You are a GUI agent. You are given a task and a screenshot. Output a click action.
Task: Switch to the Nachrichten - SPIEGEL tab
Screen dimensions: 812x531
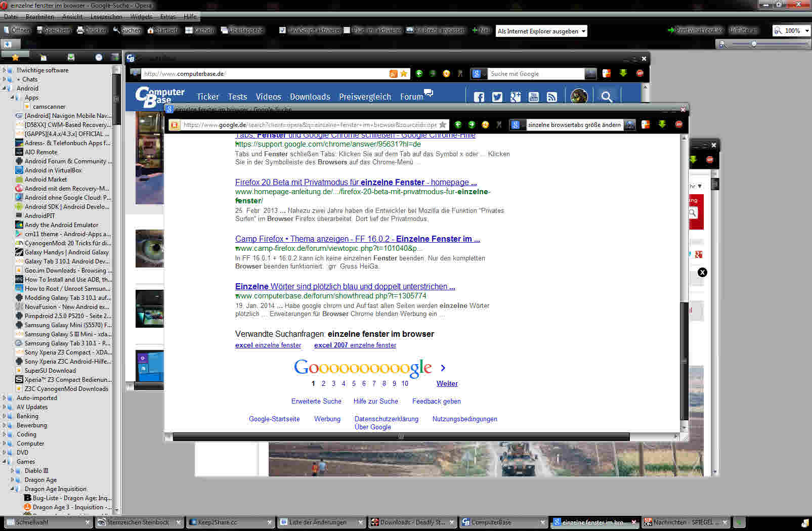coord(686,522)
